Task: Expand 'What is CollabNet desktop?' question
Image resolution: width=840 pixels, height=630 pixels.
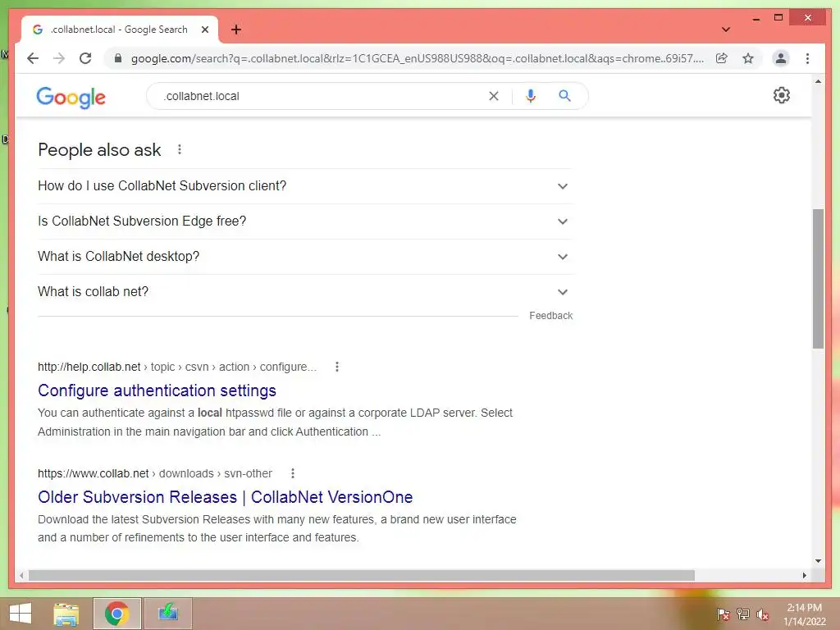Action: click(305, 257)
